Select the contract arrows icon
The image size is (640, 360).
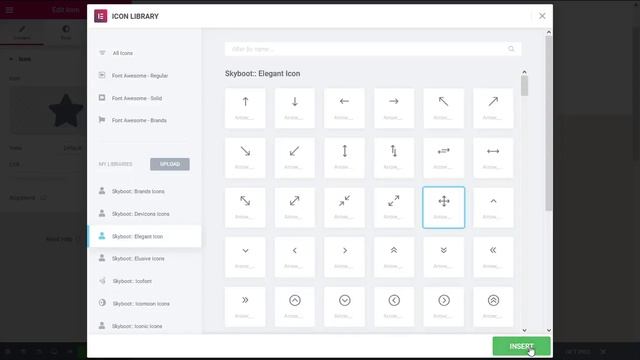(x=344, y=208)
